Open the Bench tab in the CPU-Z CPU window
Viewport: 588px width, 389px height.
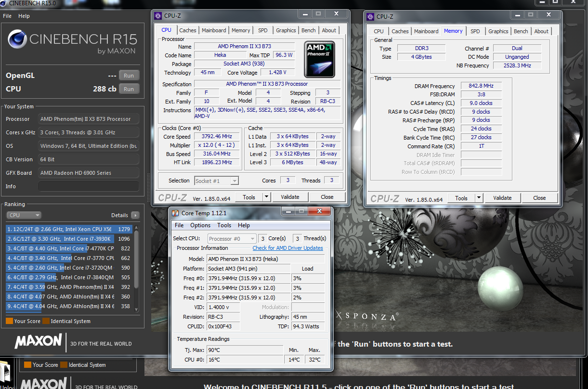309,30
